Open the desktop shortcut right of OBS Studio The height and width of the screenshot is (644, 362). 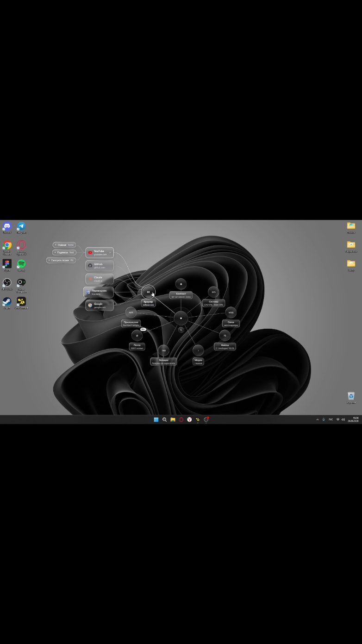[21, 285]
